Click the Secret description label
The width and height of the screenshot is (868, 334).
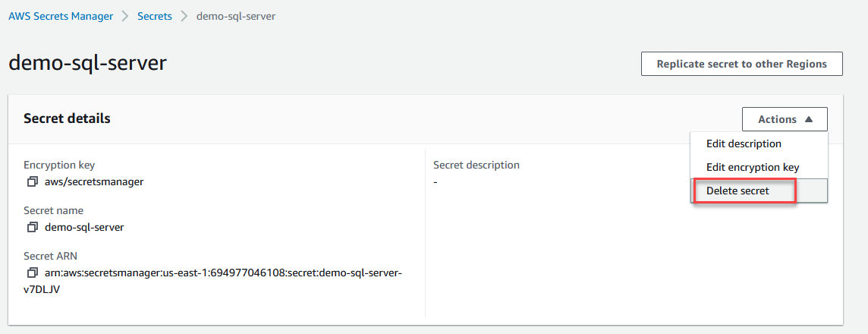pos(476,165)
